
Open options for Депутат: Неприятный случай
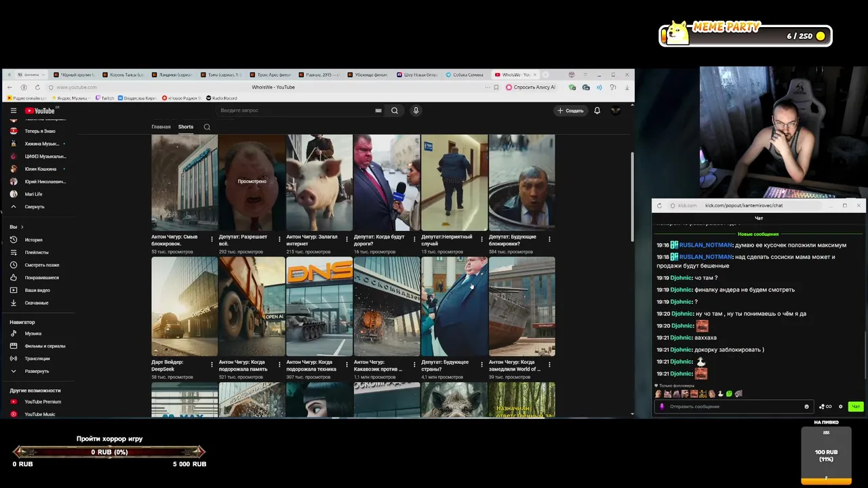(481, 239)
